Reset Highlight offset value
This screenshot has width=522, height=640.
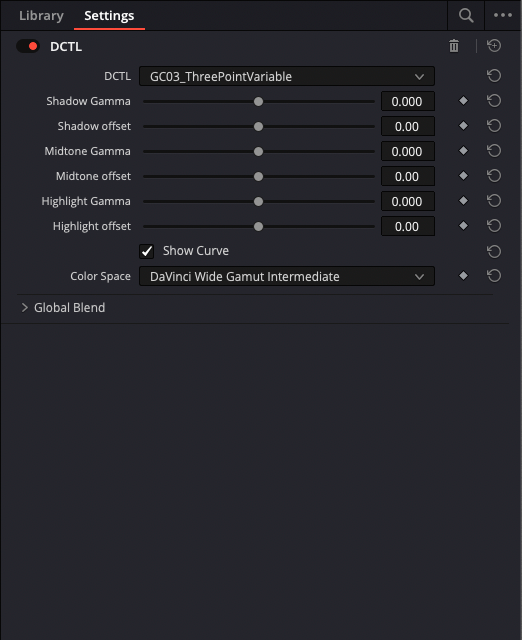click(x=494, y=226)
